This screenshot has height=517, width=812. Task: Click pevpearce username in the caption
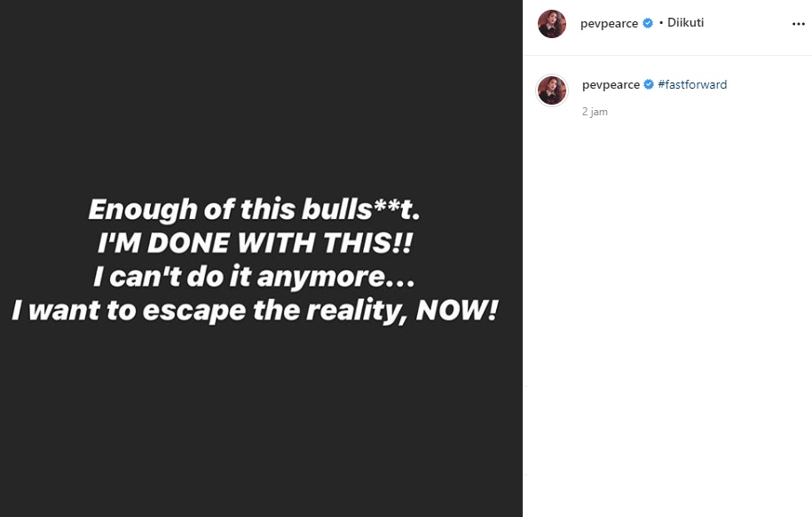point(611,84)
